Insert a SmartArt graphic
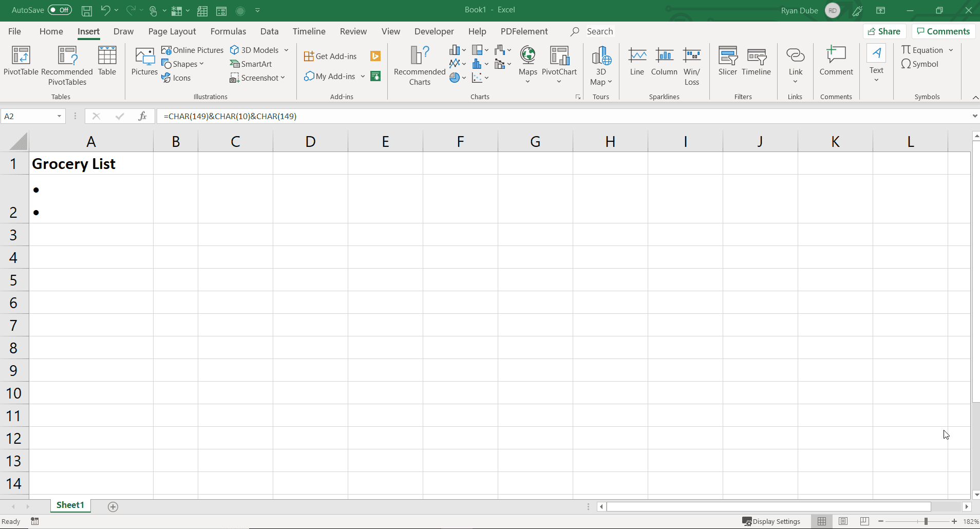Screen dimensions: 980x529 pos(251,64)
